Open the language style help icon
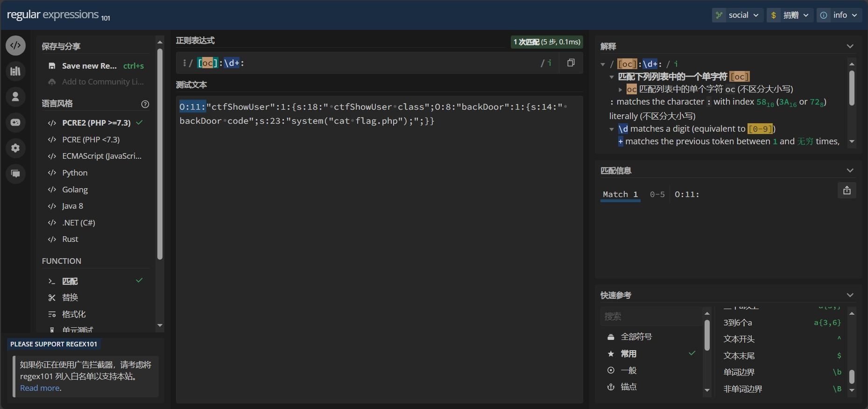This screenshot has height=409, width=868. [145, 104]
